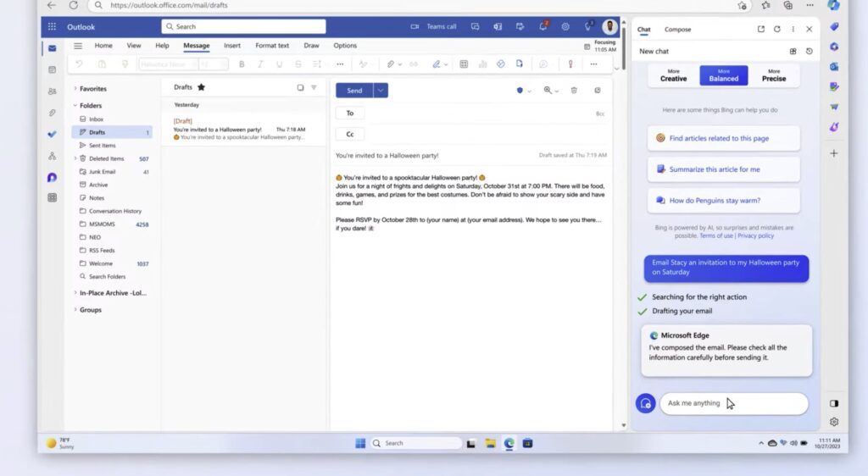Image resolution: width=868 pixels, height=476 pixels.
Task: Open the zoom control in compose pane
Action: pyautogui.click(x=549, y=90)
